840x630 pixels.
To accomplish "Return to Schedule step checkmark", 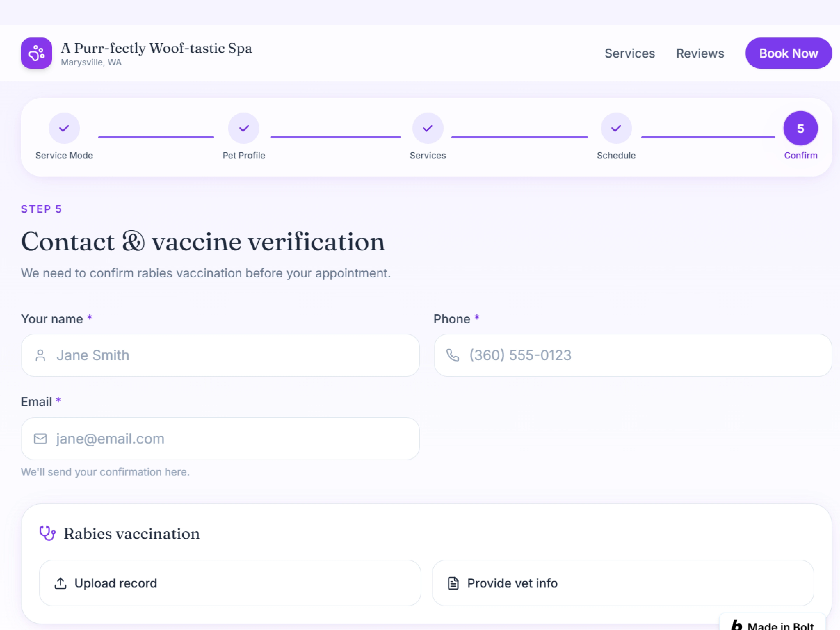I will (616, 128).
